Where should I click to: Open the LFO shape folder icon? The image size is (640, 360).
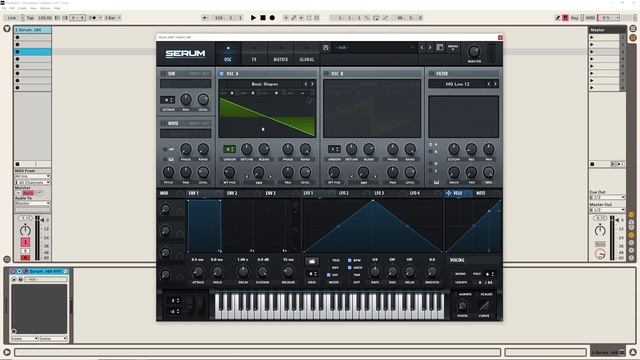click(x=312, y=261)
